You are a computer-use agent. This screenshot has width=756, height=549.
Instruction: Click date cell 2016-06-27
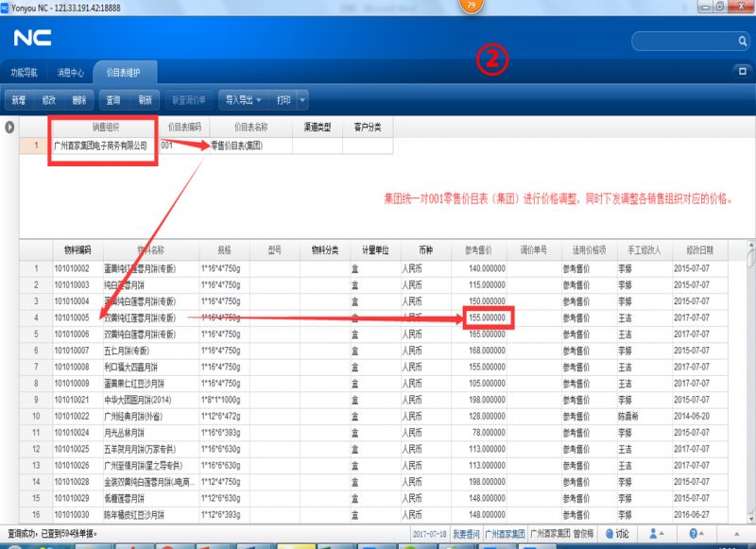click(699, 514)
